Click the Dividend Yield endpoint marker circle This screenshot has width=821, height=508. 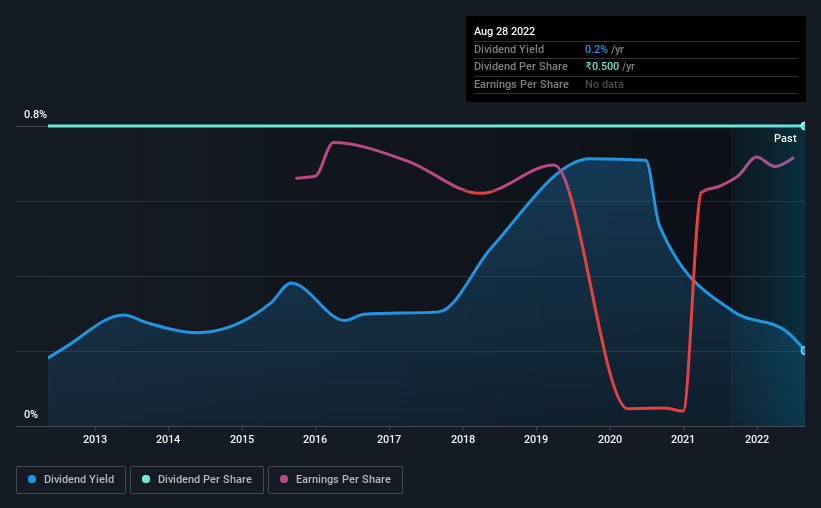point(804,351)
